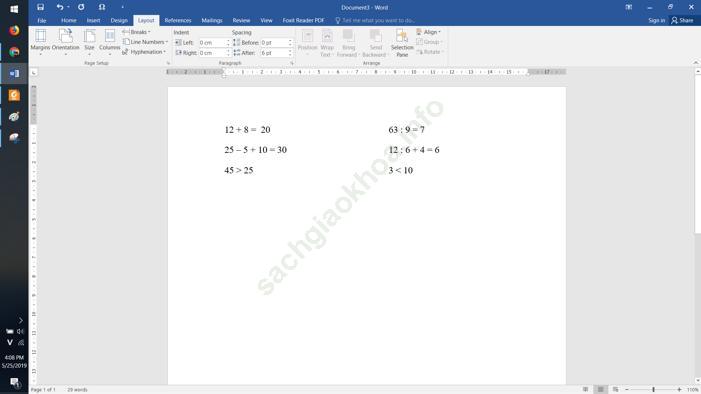
Task: Click the Bring Forward button
Action: point(348,42)
